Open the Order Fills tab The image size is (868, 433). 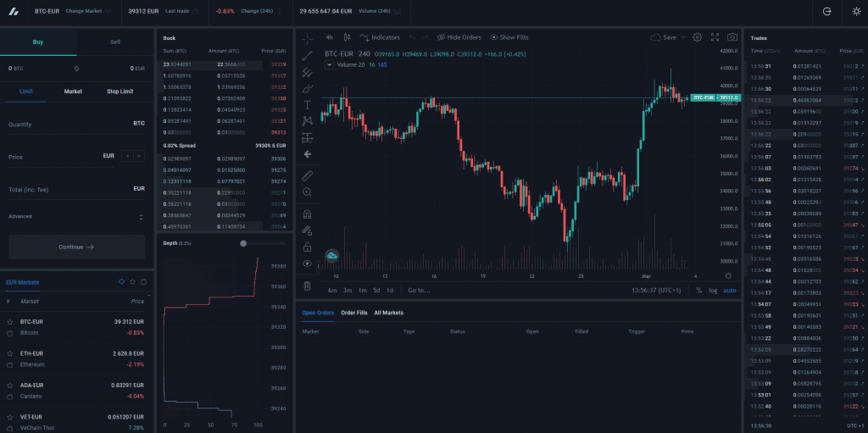353,313
